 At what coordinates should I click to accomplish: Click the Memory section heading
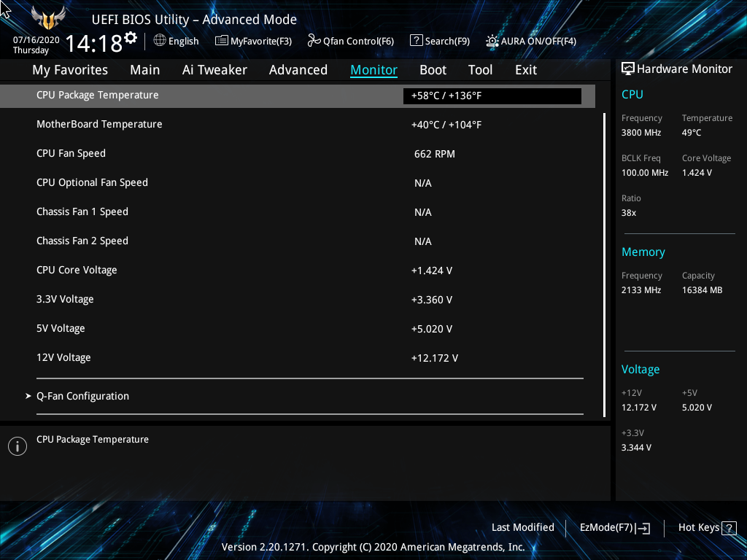(643, 252)
